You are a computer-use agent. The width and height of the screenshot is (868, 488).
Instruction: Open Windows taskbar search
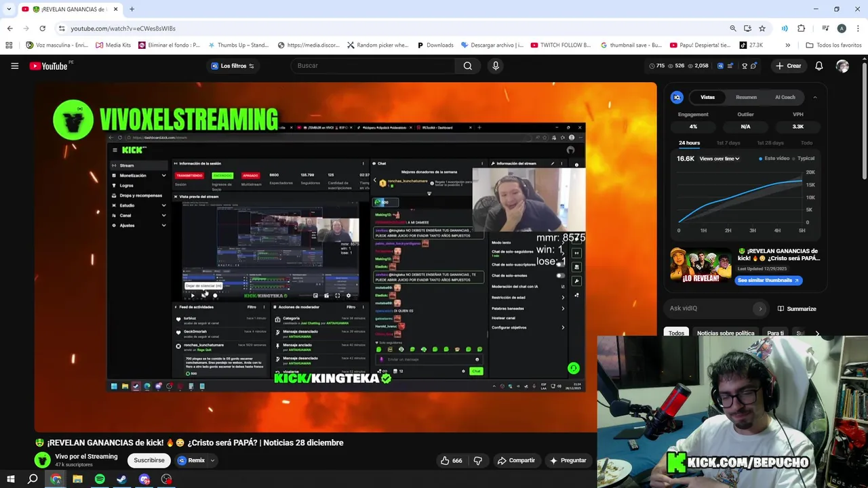(x=33, y=479)
